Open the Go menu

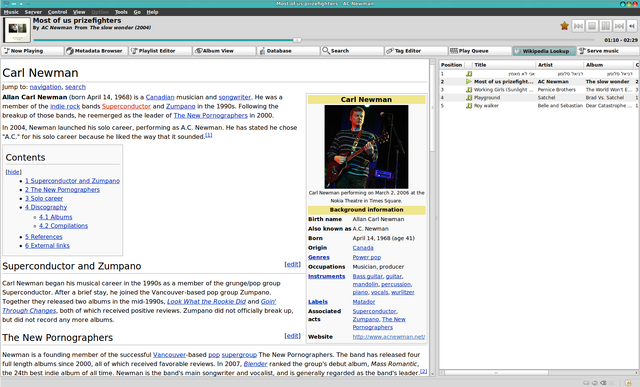click(x=137, y=12)
